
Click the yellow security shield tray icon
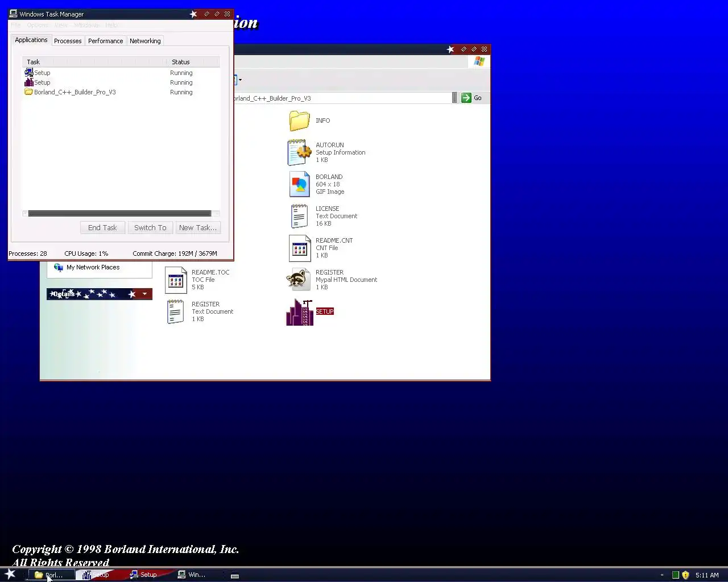(685, 575)
